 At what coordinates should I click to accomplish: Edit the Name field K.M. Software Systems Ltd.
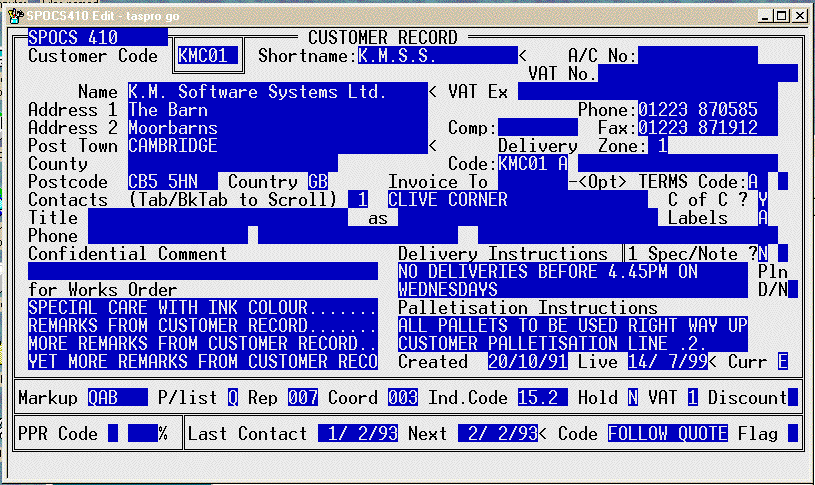[x=277, y=92]
